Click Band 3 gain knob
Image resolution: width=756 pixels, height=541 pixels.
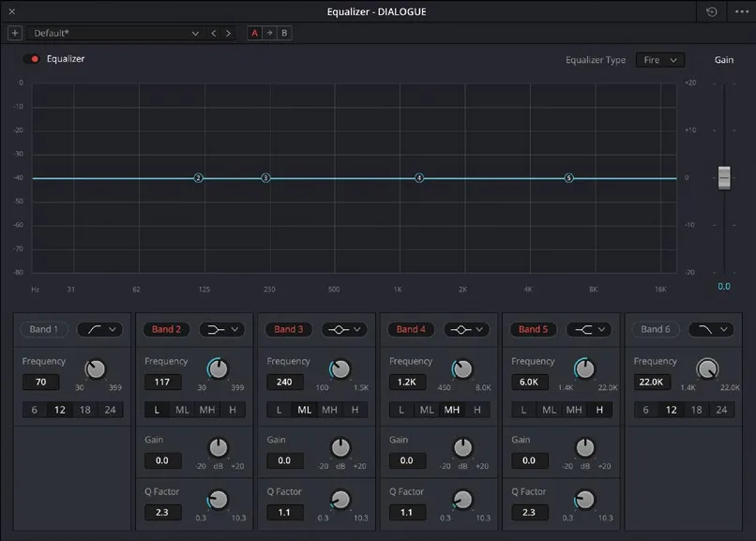[340, 448]
